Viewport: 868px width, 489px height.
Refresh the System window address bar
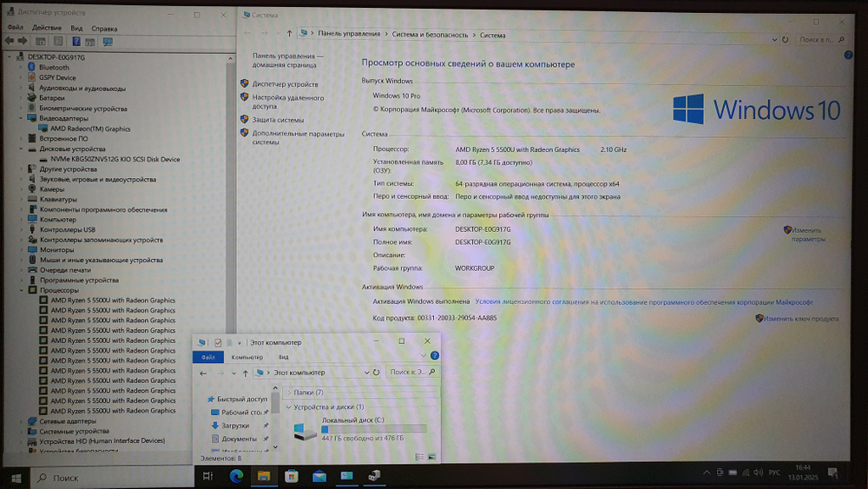785,39
